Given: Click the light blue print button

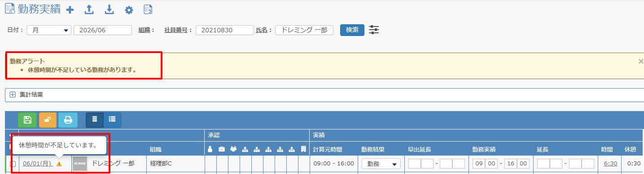Looking at the screenshot, I should [68, 120].
